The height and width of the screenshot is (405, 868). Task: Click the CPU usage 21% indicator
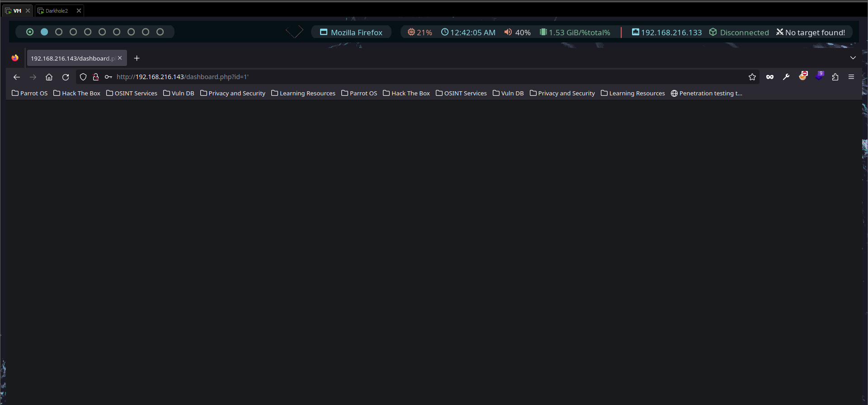420,32
